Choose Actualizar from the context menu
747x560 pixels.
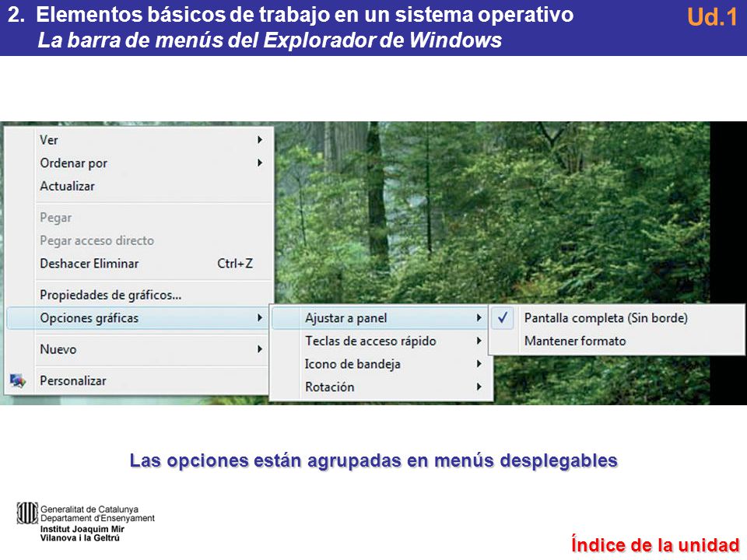click(139, 186)
